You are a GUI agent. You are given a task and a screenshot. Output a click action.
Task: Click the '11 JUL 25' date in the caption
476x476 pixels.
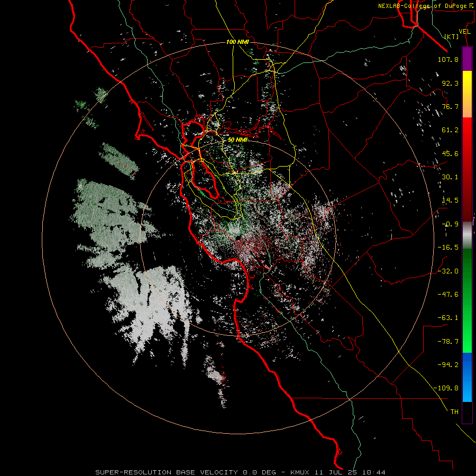(x=336, y=472)
